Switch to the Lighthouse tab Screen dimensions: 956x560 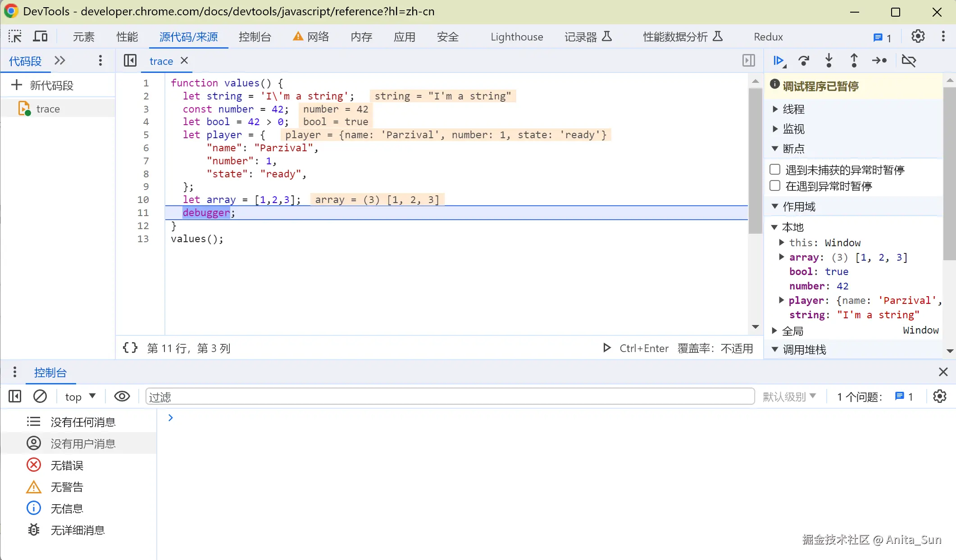(x=516, y=37)
